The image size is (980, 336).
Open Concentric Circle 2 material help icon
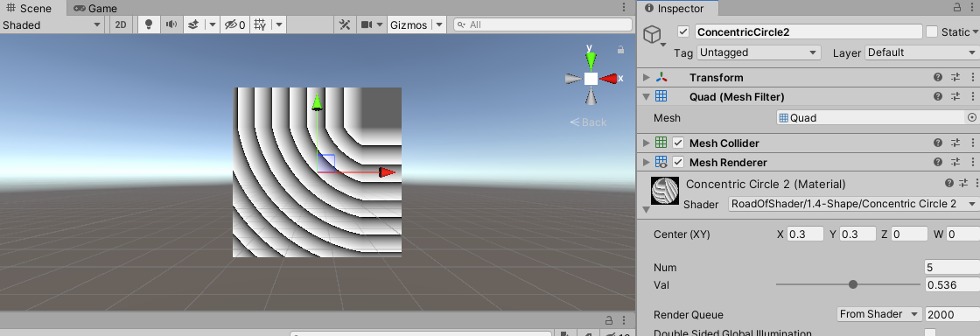(949, 183)
